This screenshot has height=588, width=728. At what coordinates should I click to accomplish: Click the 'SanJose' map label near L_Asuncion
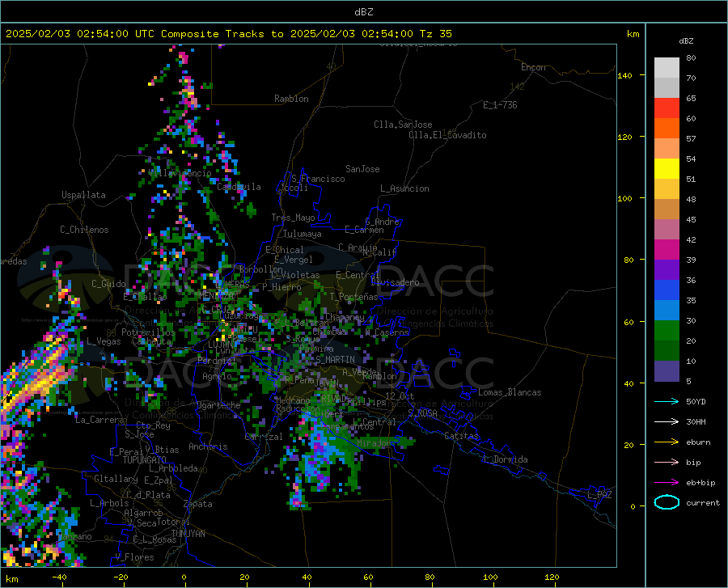(362, 169)
